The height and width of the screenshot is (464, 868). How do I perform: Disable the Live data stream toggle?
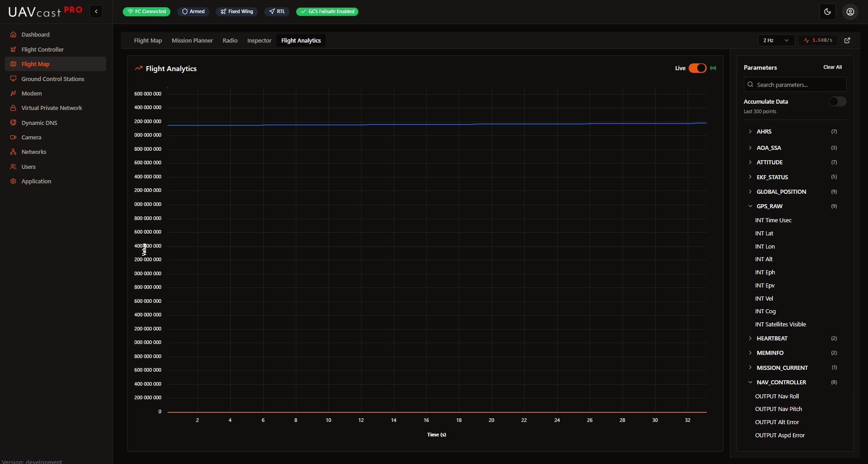click(698, 68)
